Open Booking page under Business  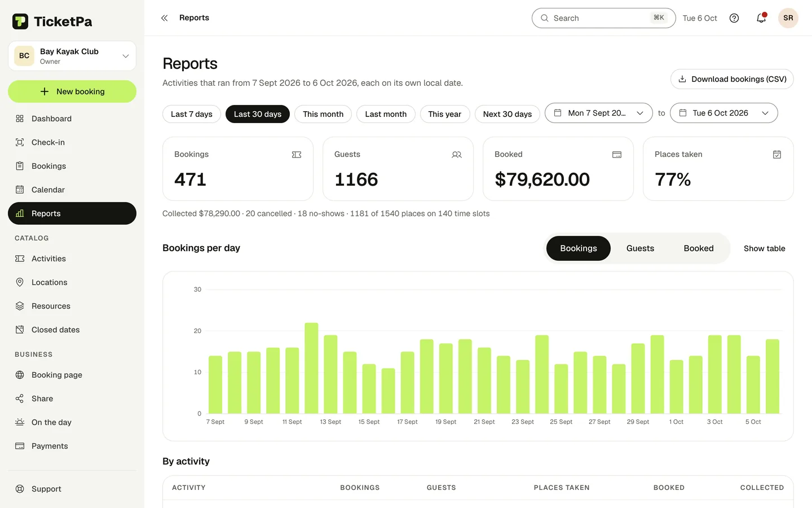72,375
